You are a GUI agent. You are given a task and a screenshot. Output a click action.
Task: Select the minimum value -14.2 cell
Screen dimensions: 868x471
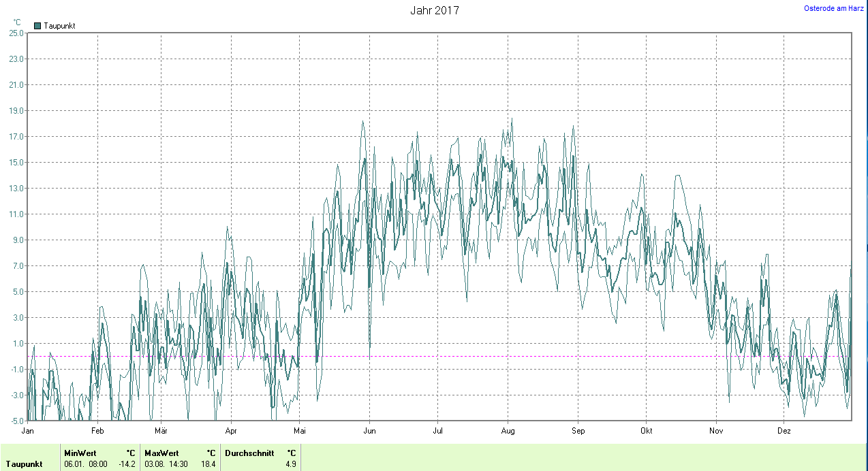point(127,464)
